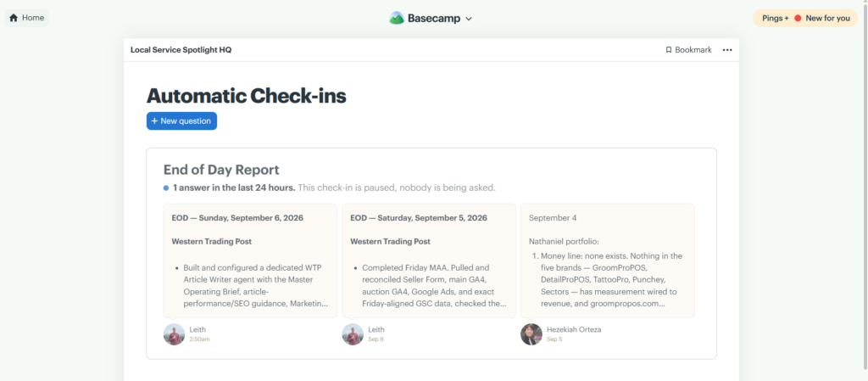Screen dimensions: 868x381
Task: Open the End of Day Report check-in
Action: pos(221,170)
